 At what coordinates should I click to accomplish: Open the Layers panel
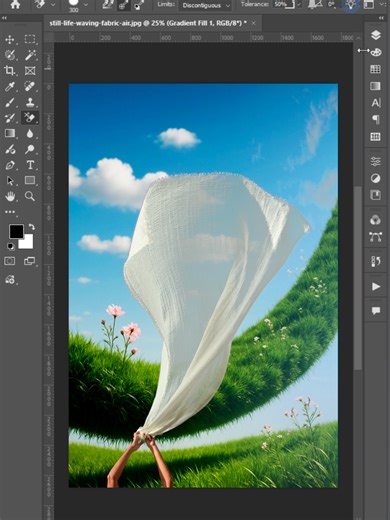coord(376,35)
